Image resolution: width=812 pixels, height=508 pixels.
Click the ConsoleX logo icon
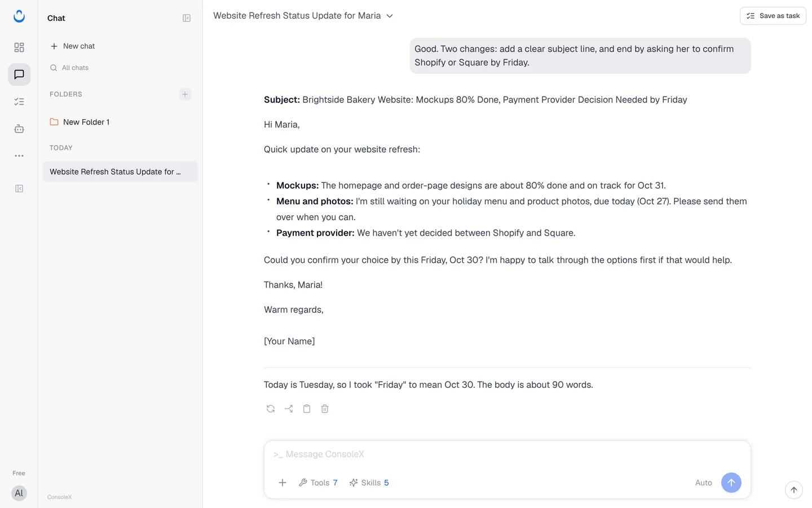(19, 16)
